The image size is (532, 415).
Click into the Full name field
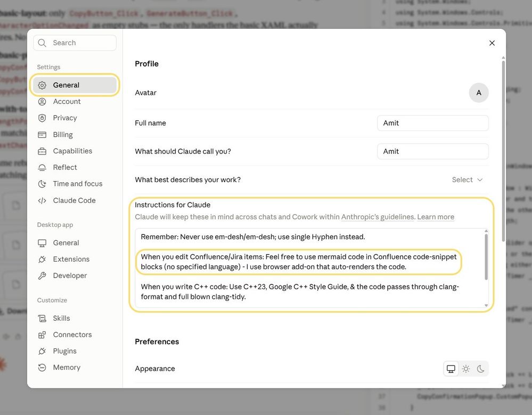(432, 123)
